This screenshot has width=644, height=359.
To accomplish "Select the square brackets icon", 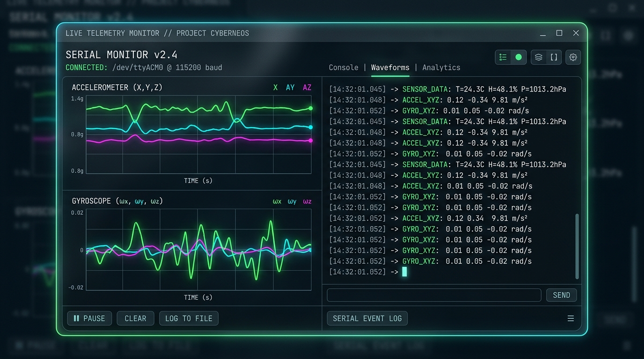I will tap(554, 57).
